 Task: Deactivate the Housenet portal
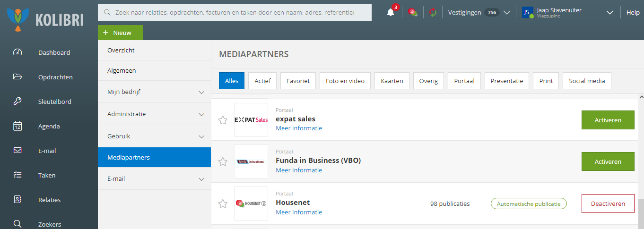(608, 204)
